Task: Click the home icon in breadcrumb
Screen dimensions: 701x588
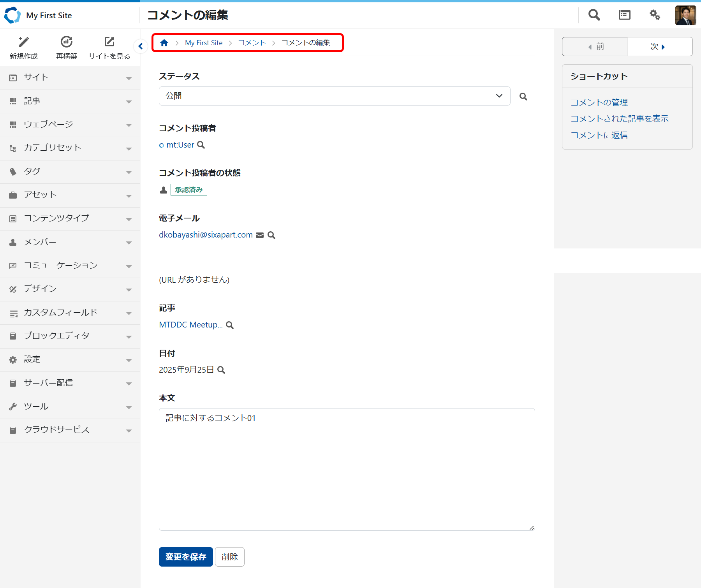Action: point(164,43)
